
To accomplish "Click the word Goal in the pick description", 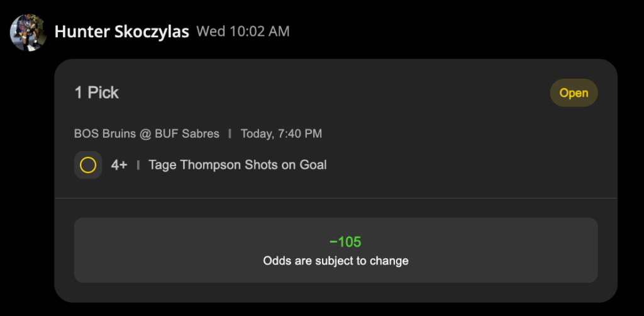I will click(313, 165).
